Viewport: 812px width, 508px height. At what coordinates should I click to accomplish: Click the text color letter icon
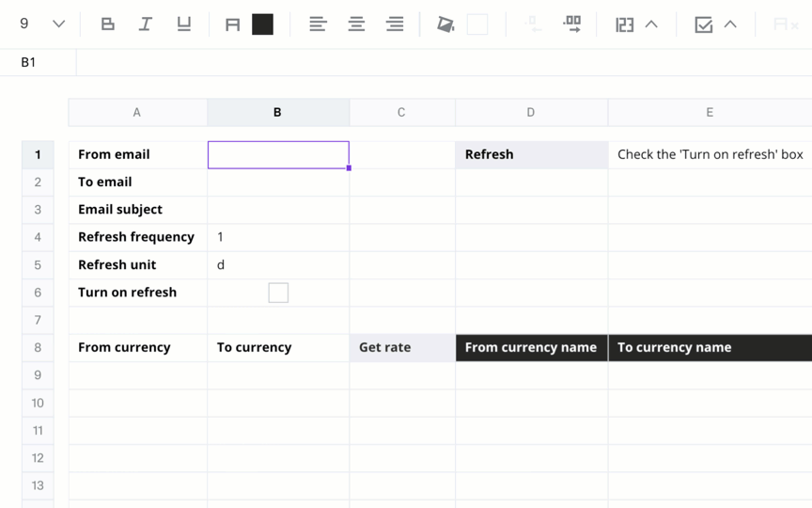(x=232, y=24)
